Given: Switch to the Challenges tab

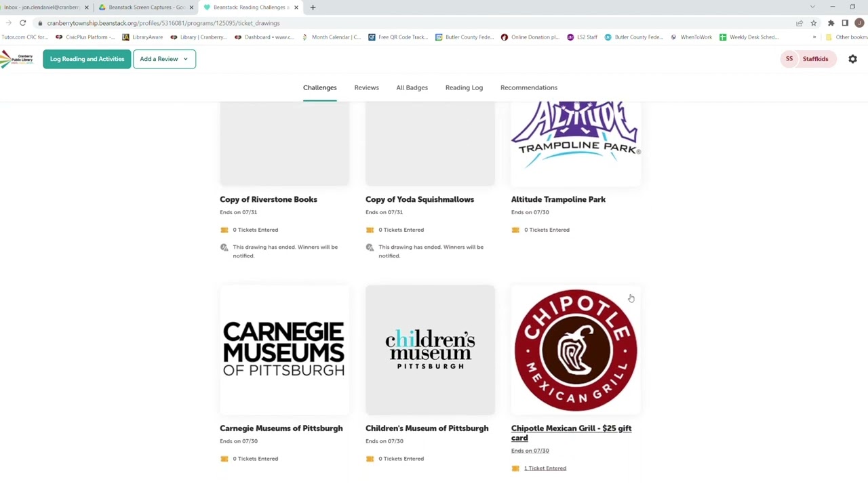Looking at the screenshot, I should (x=319, y=87).
